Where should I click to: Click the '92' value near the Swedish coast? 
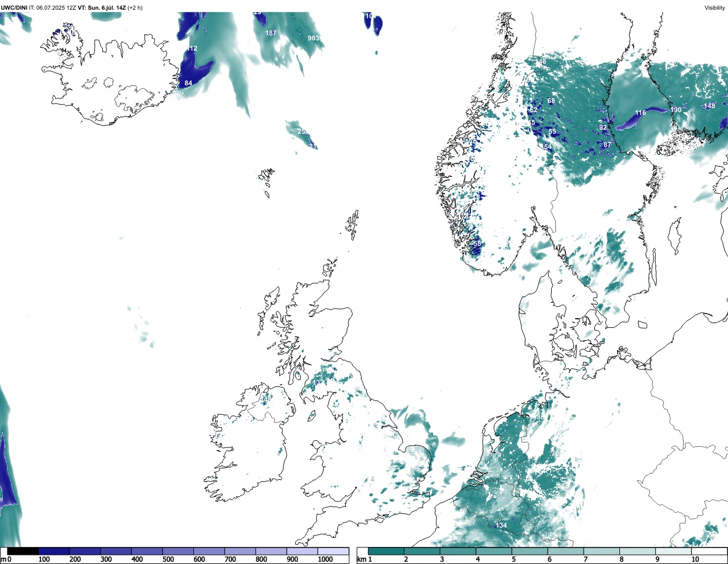[602, 127]
